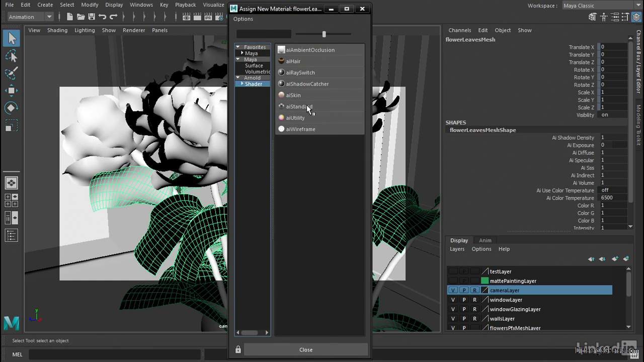Activate the Scale tool in toolbox

[12, 125]
